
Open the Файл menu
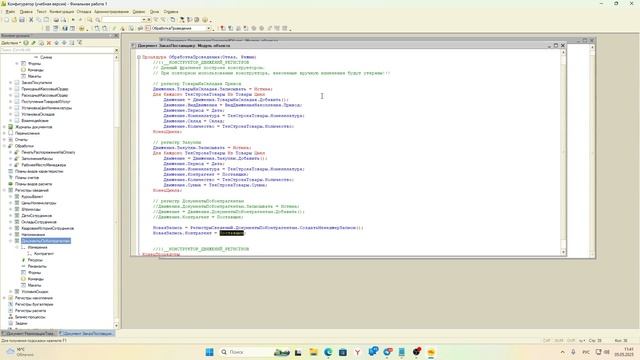click(x=10, y=12)
